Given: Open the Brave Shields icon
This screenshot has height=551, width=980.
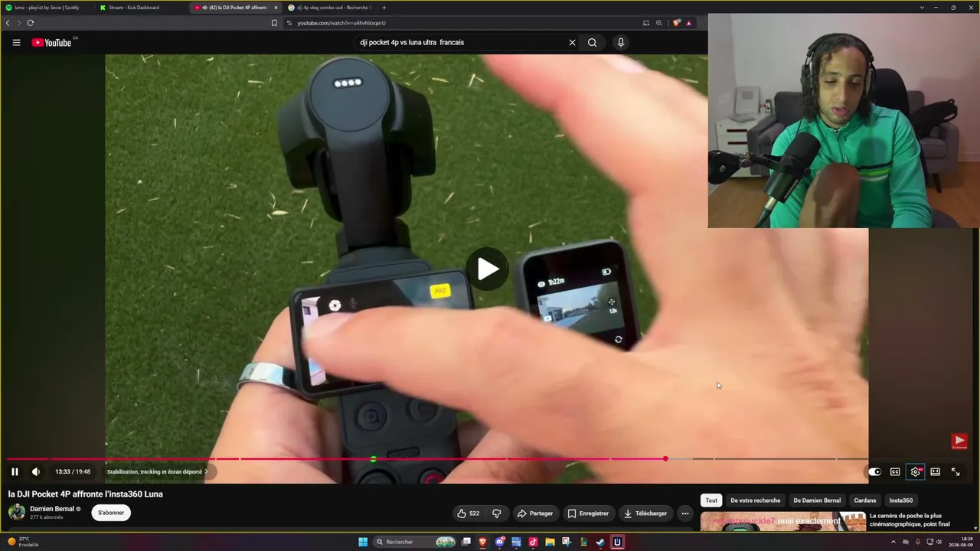Looking at the screenshot, I should (676, 23).
